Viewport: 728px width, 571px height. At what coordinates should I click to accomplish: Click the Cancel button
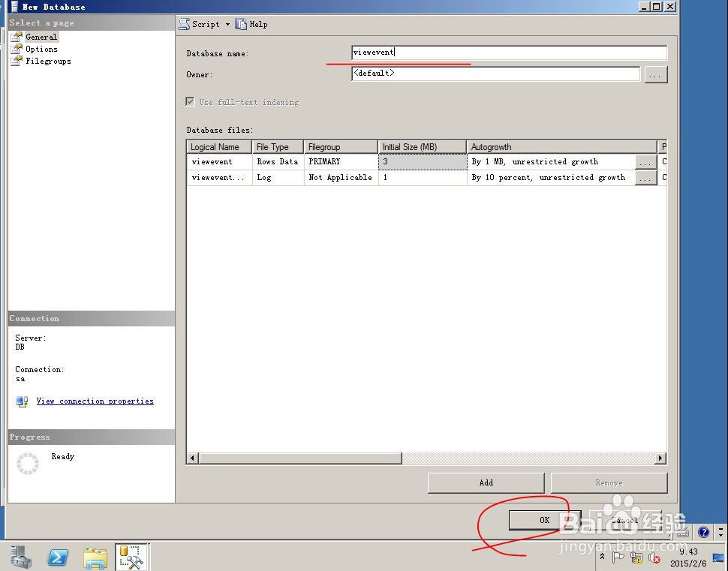624,520
